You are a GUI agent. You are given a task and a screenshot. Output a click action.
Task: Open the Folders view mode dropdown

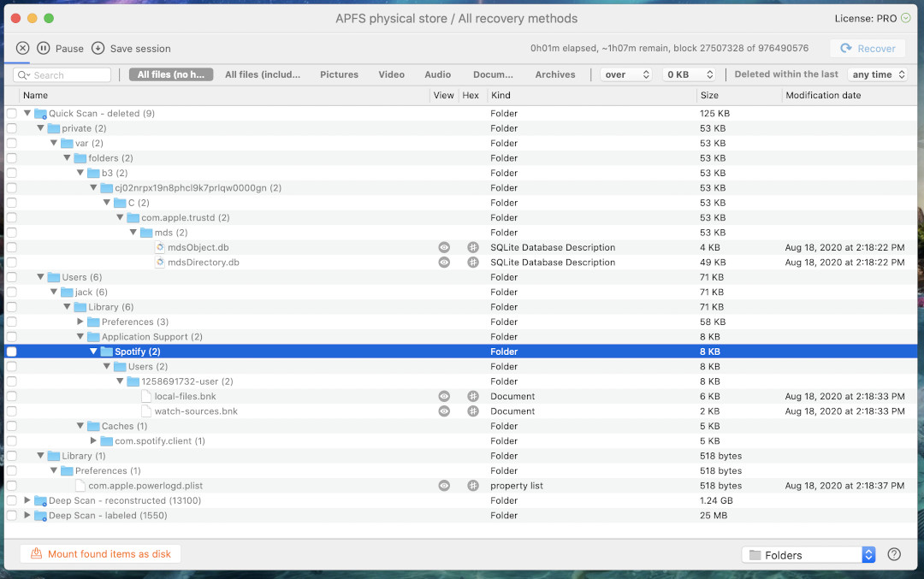click(808, 555)
